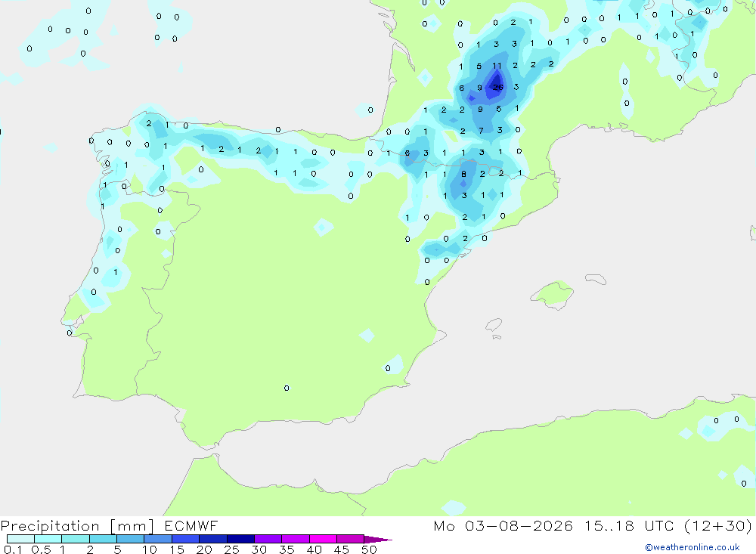Click the legend label '20'
Viewport: 756px width, 554px height.
tap(204, 549)
